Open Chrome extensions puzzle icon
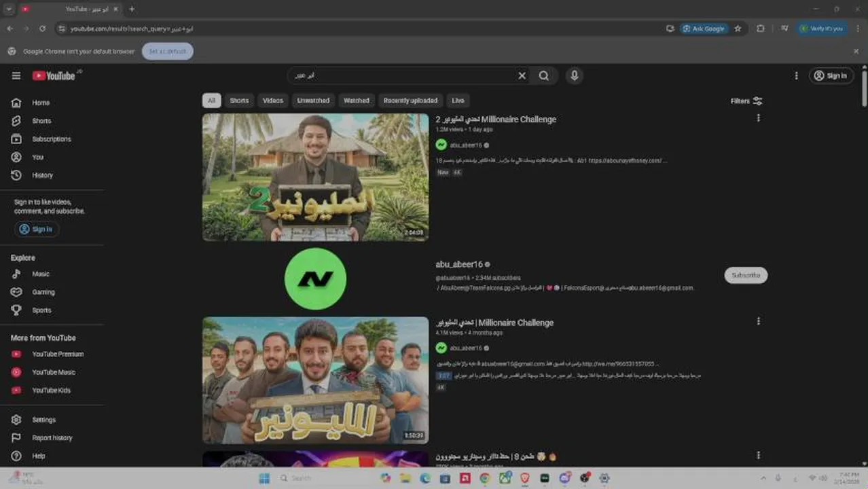 [760, 29]
